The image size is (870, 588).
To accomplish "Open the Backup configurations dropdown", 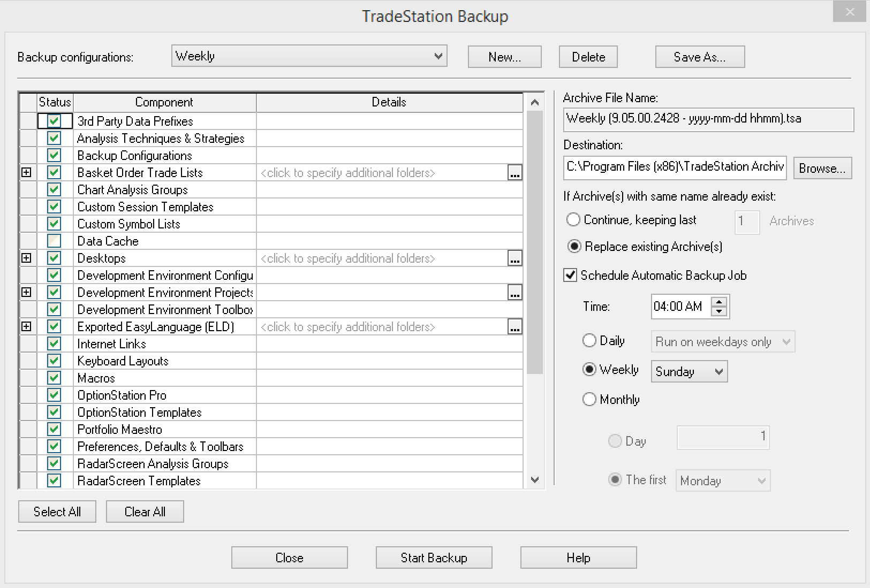I will click(309, 56).
